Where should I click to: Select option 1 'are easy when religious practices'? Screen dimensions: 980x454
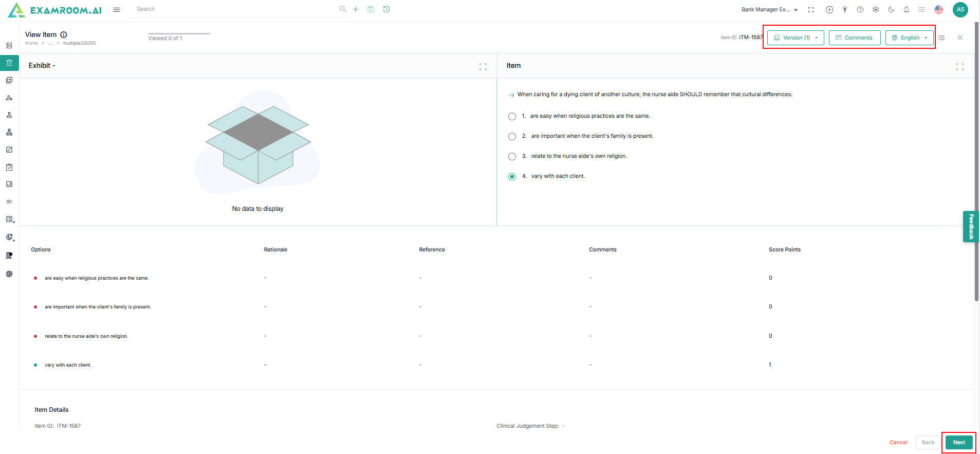tap(512, 116)
